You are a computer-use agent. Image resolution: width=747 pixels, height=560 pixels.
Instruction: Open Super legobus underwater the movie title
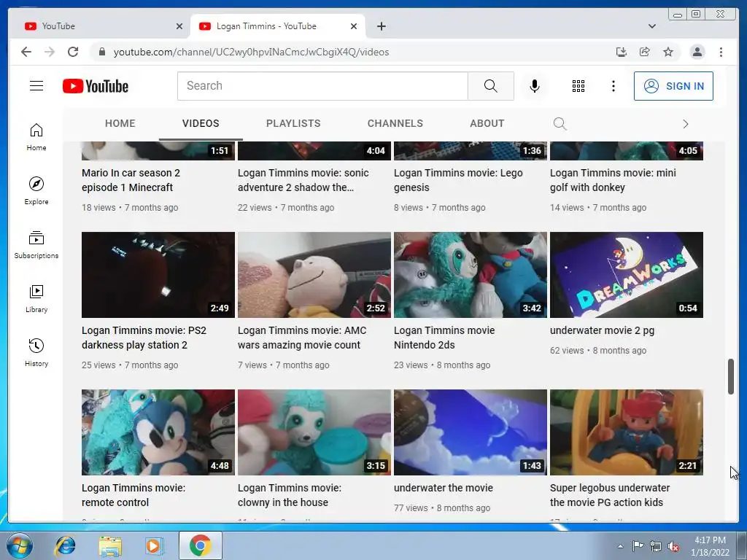point(610,495)
